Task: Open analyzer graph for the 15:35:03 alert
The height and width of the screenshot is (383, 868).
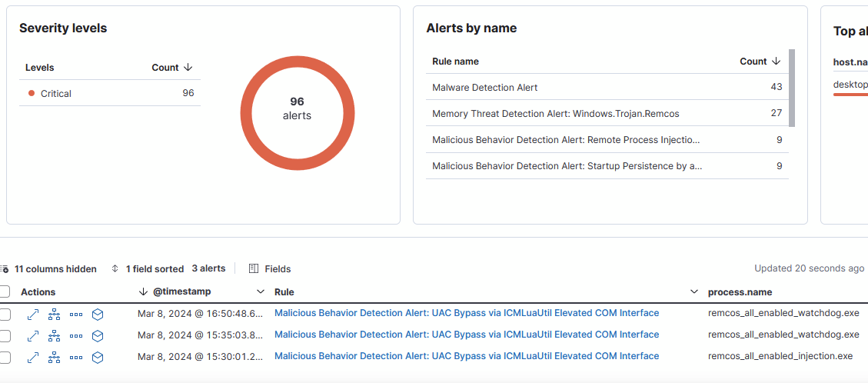Action: pyautogui.click(x=54, y=336)
